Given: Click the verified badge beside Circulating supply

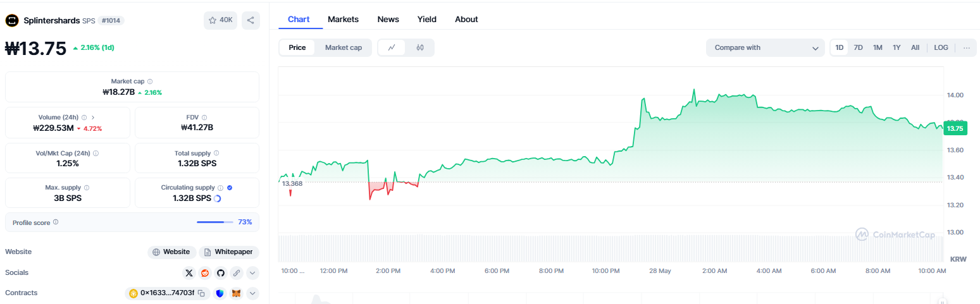Looking at the screenshot, I should pyautogui.click(x=230, y=188).
